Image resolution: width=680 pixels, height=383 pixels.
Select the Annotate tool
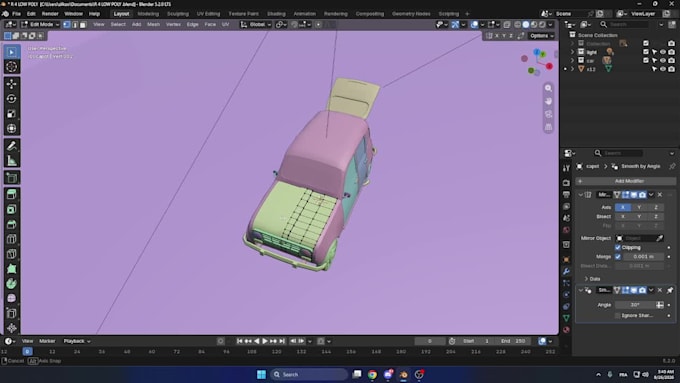click(12, 146)
